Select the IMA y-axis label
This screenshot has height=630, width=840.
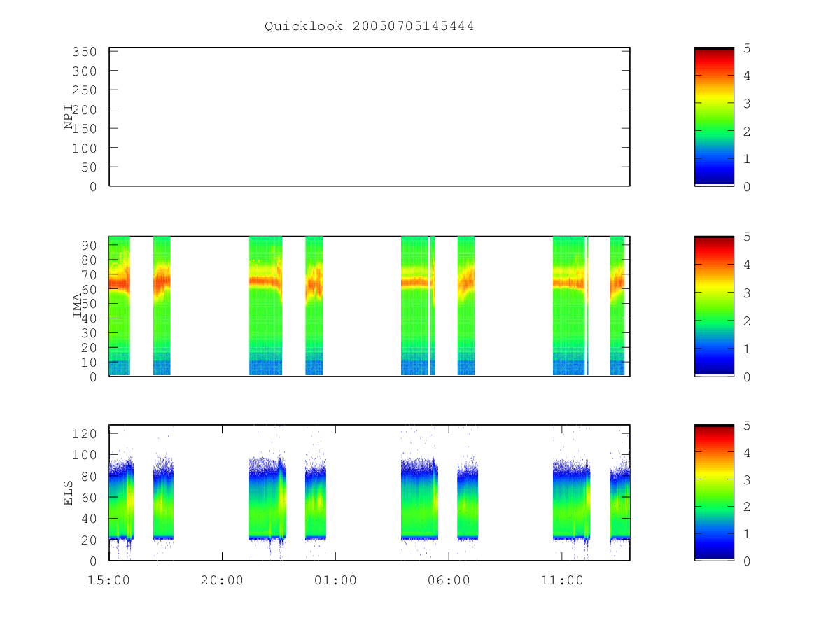point(78,306)
